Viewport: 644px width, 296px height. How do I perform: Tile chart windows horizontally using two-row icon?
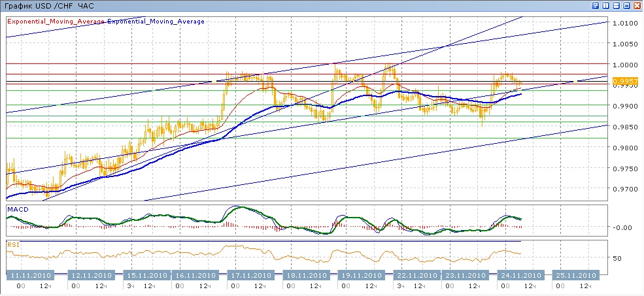pyautogui.click(x=616, y=5)
